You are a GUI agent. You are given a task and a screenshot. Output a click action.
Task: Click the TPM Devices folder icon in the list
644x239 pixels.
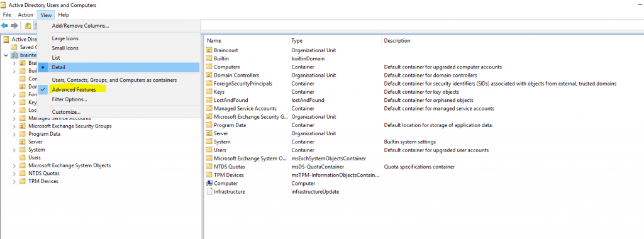coord(209,175)
